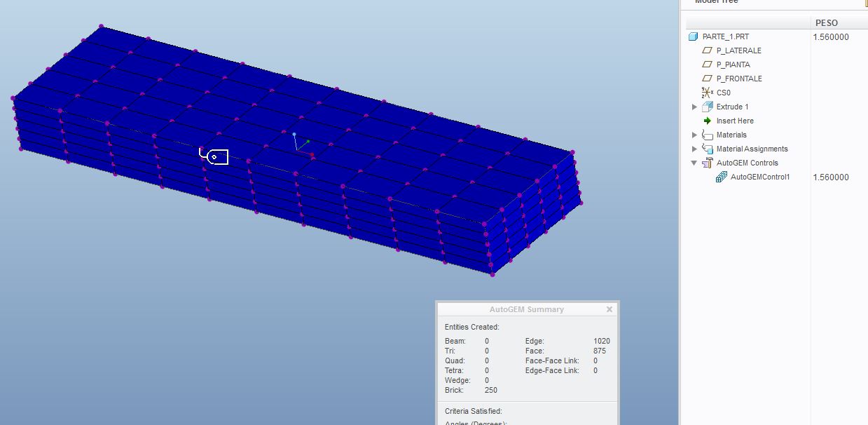
Task: Click the green Insert Here arrow icon
Action: pos(707,121)
